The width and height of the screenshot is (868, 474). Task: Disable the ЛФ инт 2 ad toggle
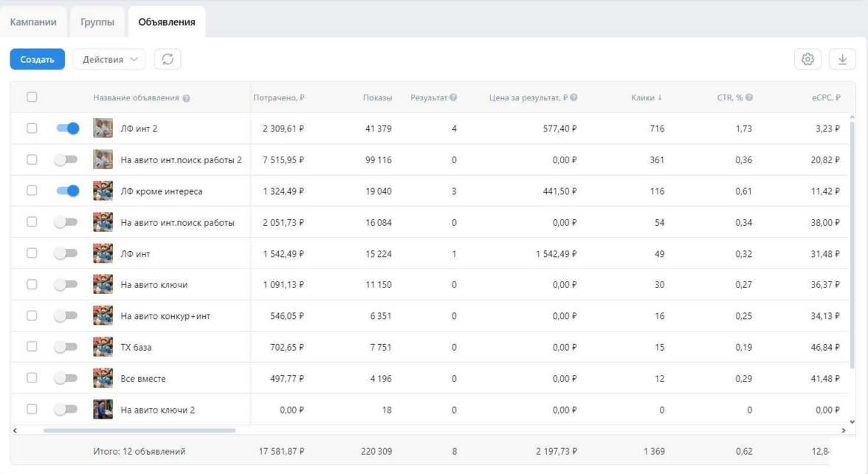pos(67,128)
